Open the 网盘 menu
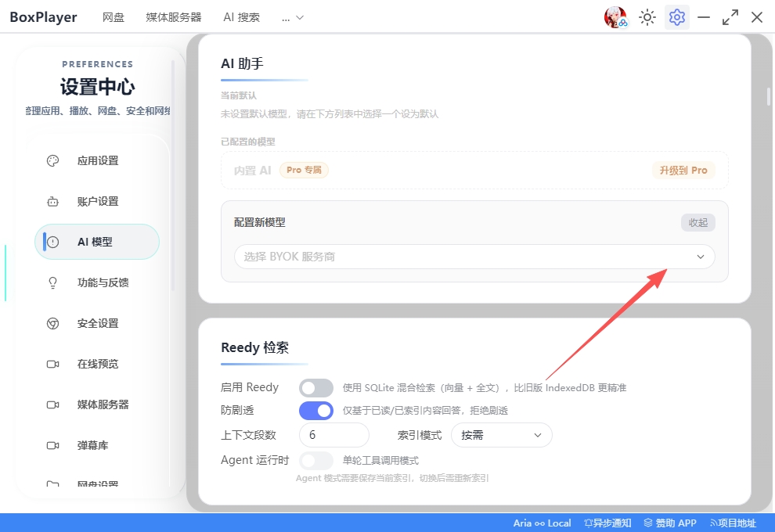The image size is (775, 532). tap(114, 17)
